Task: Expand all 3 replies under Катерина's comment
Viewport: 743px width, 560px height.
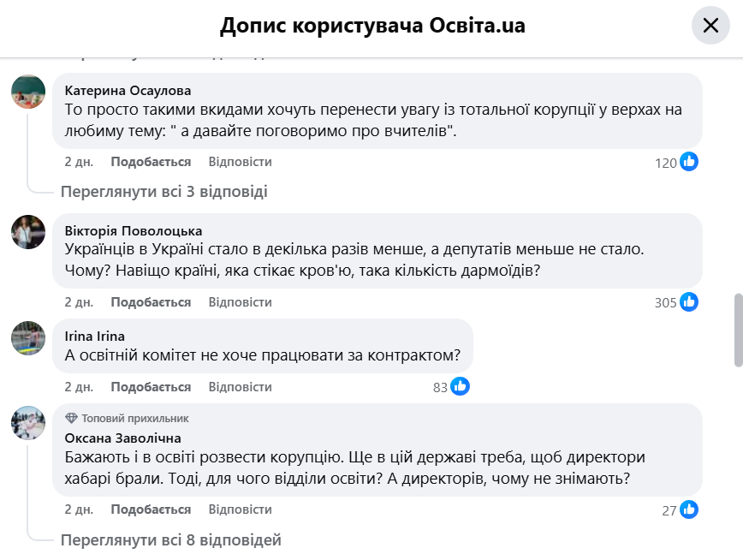Action: tap(163, 191)
